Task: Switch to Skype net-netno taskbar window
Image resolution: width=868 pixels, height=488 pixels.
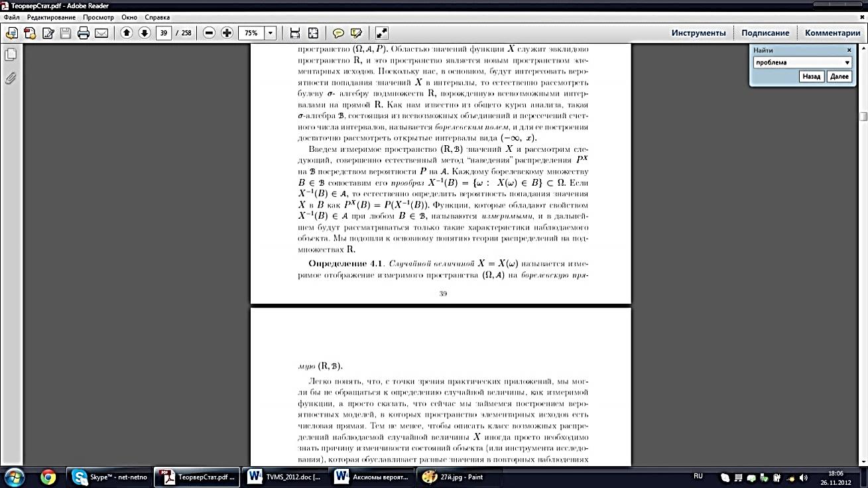Action: pyautogui.click(x=110, y=477)
